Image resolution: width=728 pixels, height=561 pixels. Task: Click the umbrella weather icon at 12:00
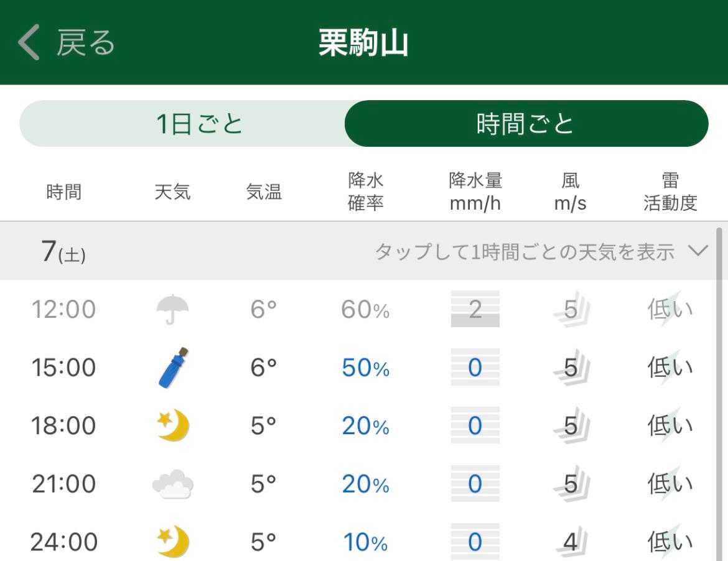pyautogui.click(x=172, y=309)
